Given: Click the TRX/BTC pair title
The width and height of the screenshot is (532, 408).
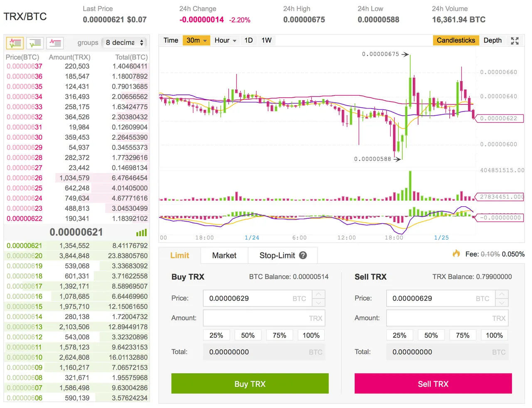Looking at the screenshot, I should click(x=25, y=17).
